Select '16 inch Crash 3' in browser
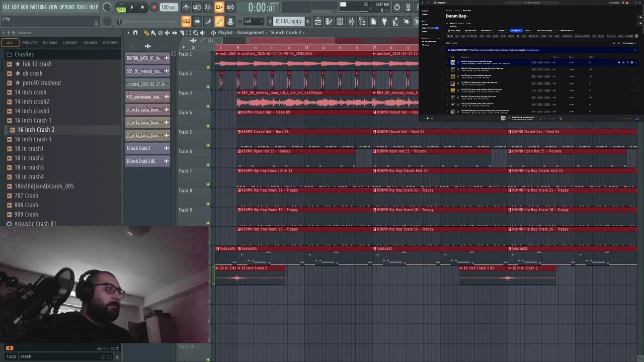The image size is (644, 362). 33,139
